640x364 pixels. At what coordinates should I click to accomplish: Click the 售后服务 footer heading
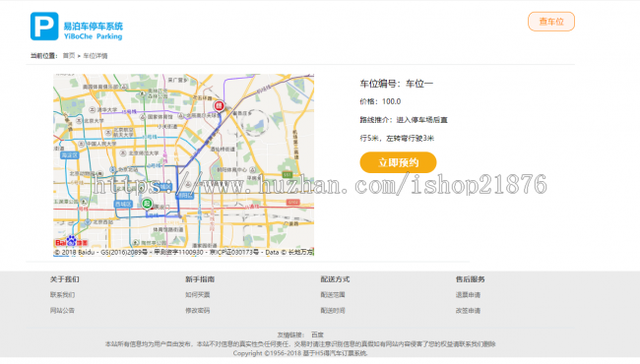471,279
